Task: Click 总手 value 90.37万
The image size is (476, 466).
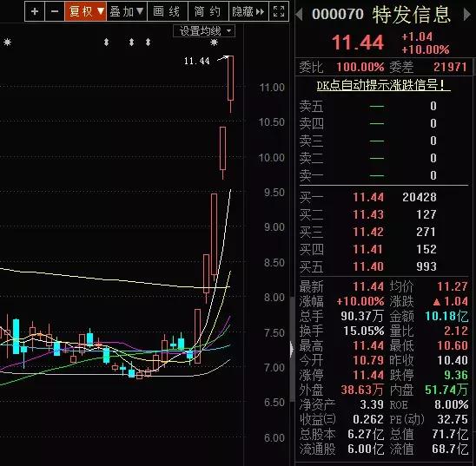Action: 362,316
